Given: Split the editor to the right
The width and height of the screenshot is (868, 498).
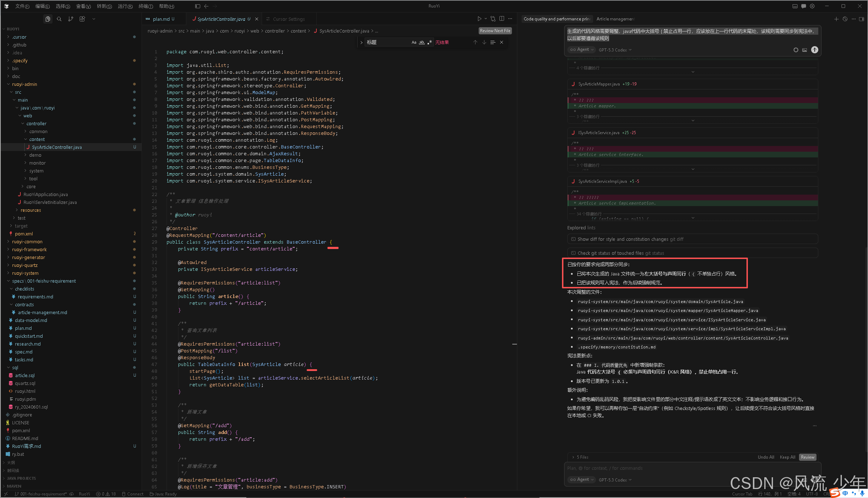Looking at the screenshot, I should tap(502, 19).
